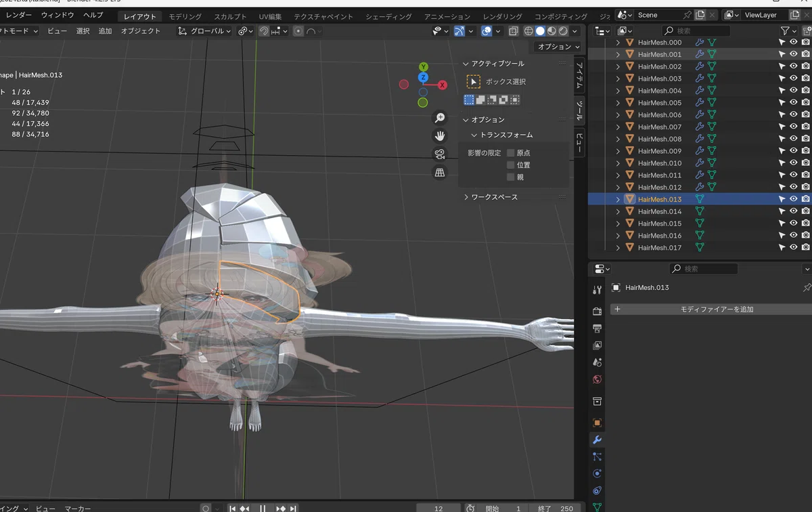
Task: Click the modifier wrench icon on HairMesh.003 row
Action: [700, 79]
